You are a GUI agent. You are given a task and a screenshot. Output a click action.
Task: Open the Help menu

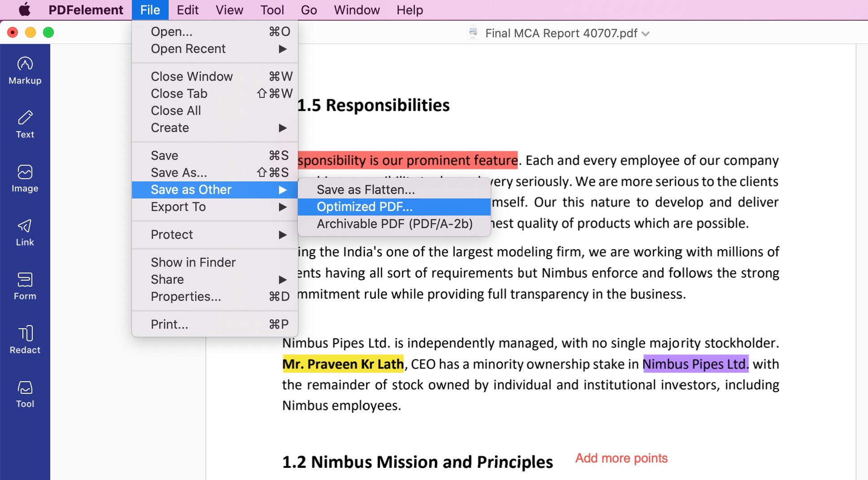pos(410,10)
